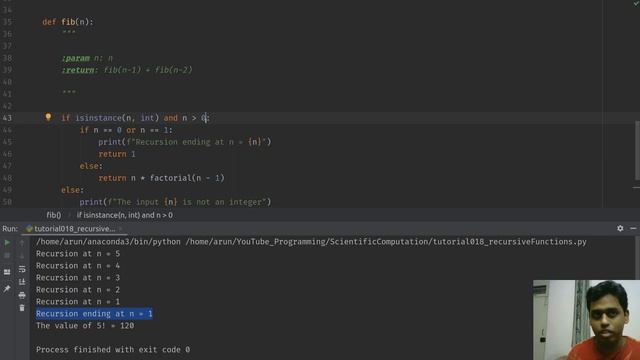Viewport: 640px width, 360px height.
Task: Click the 'Recursion at n = 2' output line
Action: (78, 289)
